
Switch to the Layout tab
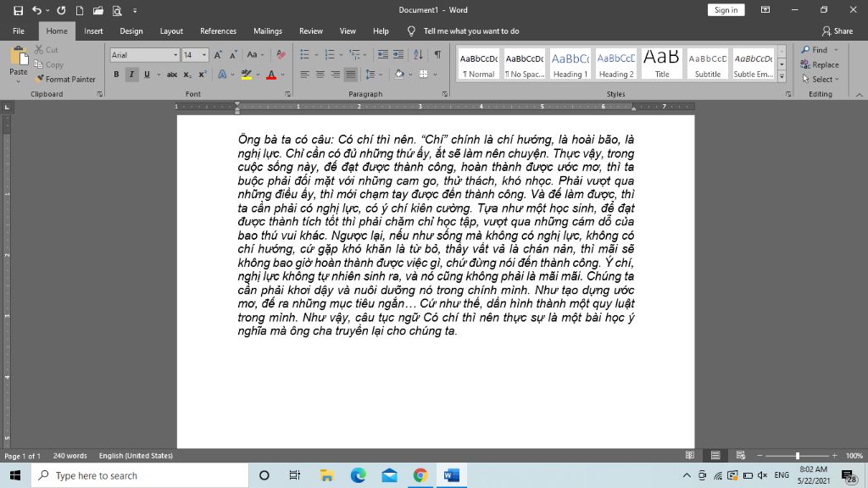point(171,31)
